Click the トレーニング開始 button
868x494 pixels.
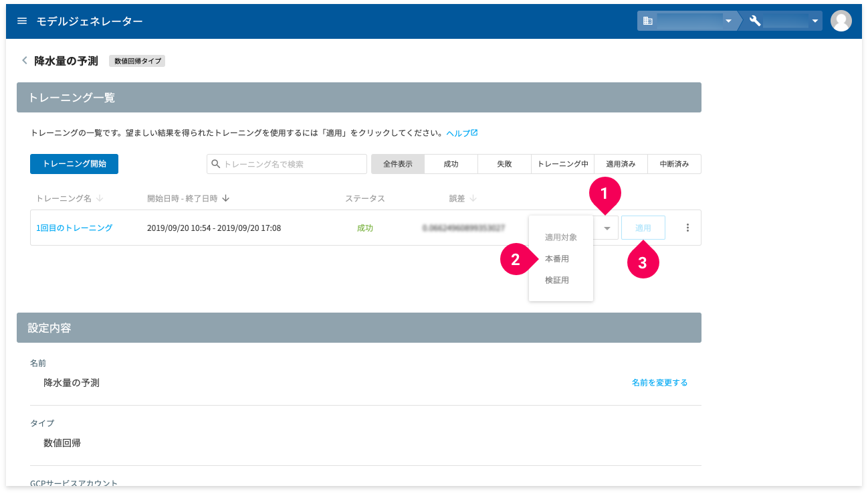click(74, 164)
